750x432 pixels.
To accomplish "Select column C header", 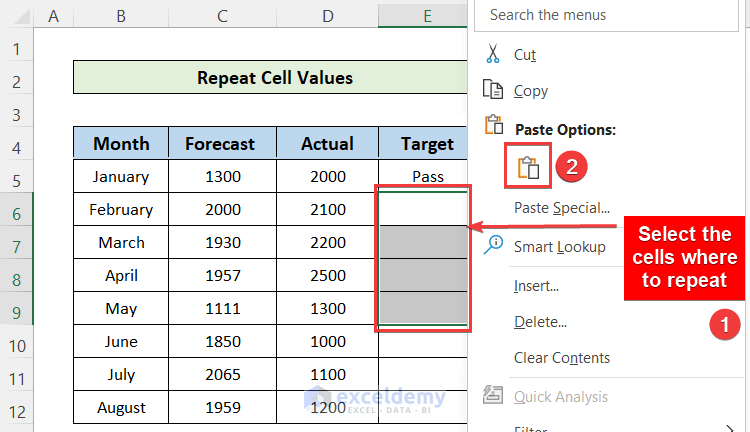I will click(222, 15).
